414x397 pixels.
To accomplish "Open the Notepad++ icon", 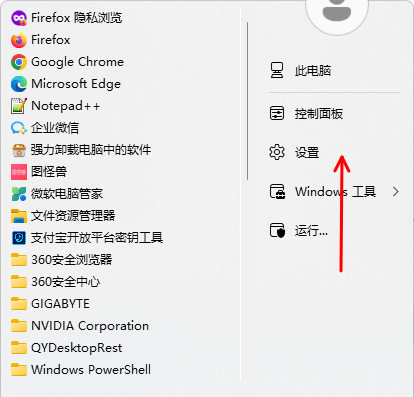I will pos(19,106).
